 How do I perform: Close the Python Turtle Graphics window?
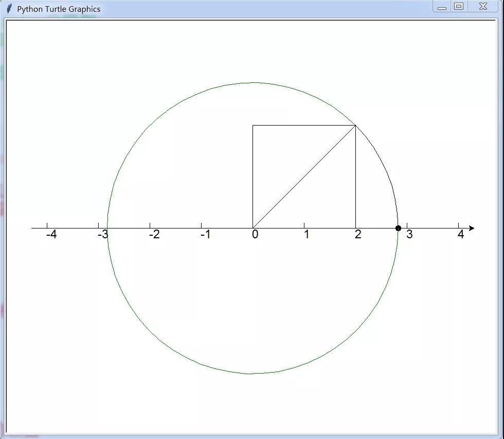click(483, 6)
